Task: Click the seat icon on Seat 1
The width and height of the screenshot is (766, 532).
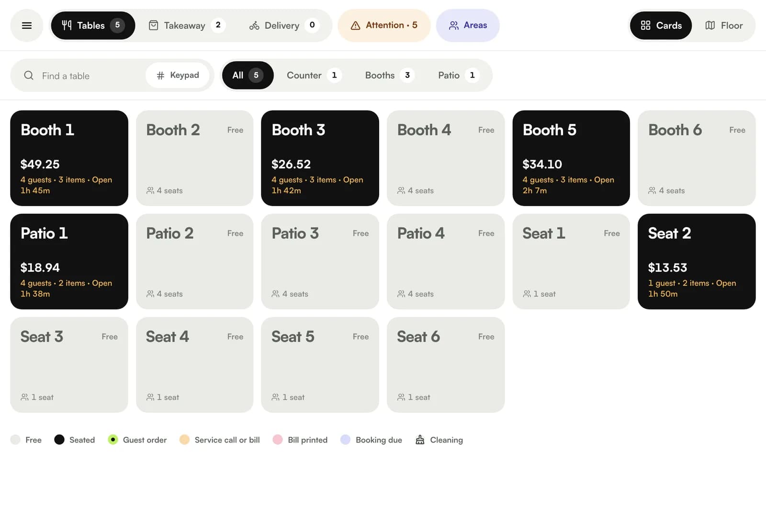Action: [x=527, y=294]
